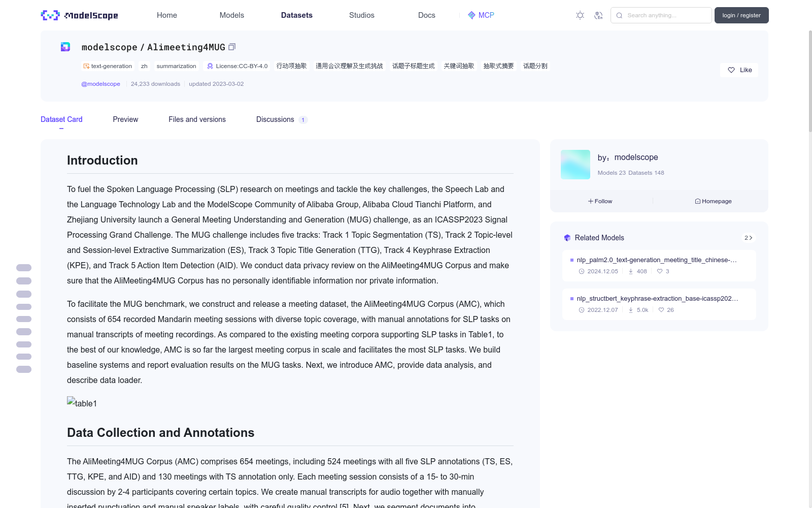Click the summarization tag
The height and width of the screenshot is (508, 812).
pyautogui.click(x=176, y=66)
